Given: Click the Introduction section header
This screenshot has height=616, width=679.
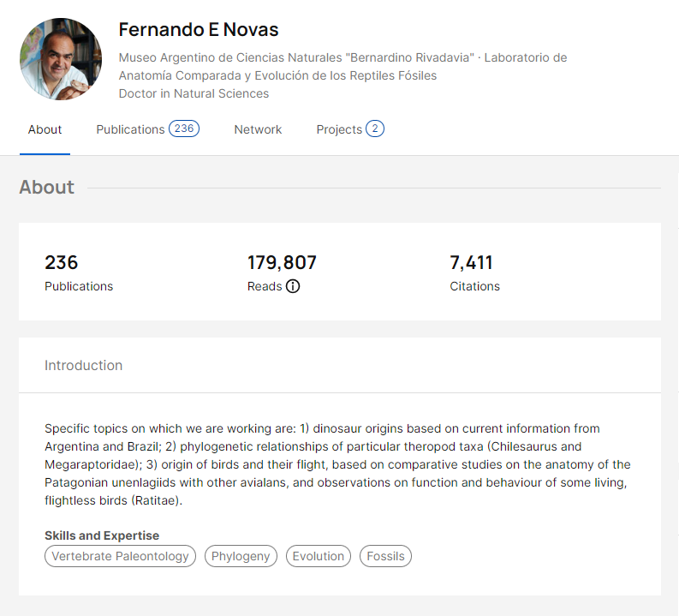Looking at the screenshot, I should [x=84, y=366].
